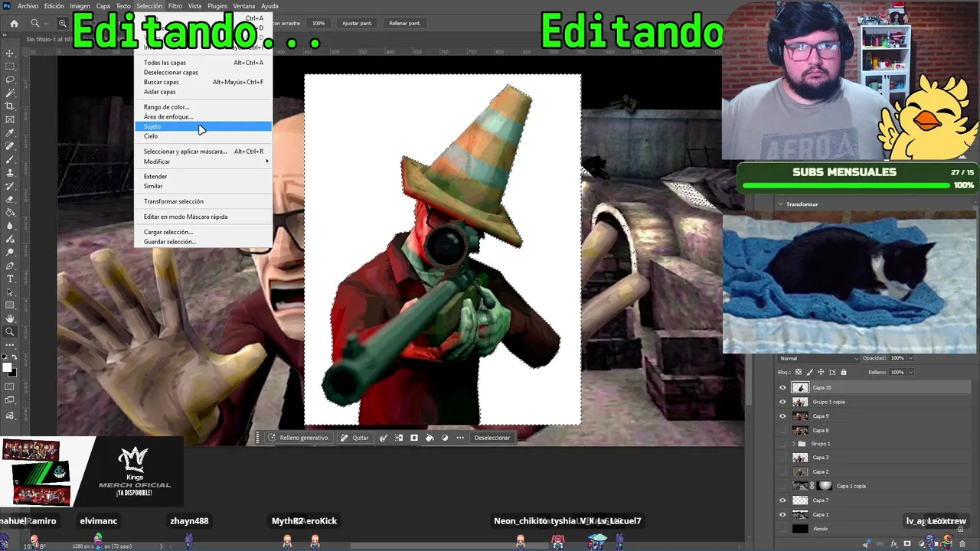Open more options in contextual task bar
980x551 pixels.
pyautogui.click(x=459, y=438)
